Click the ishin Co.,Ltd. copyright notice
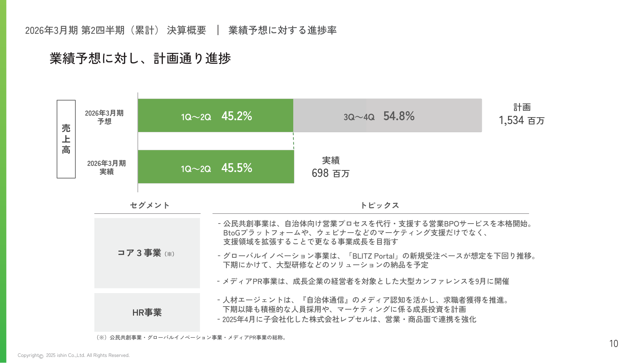Image resolution: width=644 pixels, height=363 pixels. pyautogui.click(x=74, y=355)
